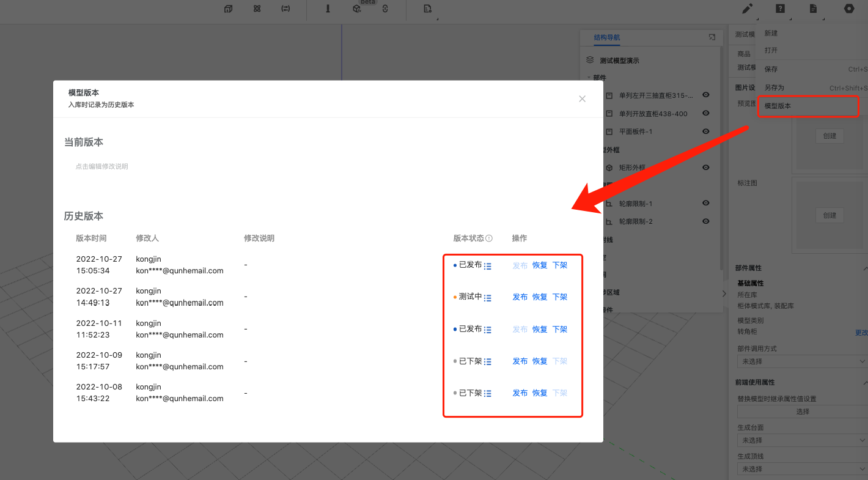Click the document export icon in toolbar
The height and width of the screenshot is (480, 868).
click(x=427, y=9)
